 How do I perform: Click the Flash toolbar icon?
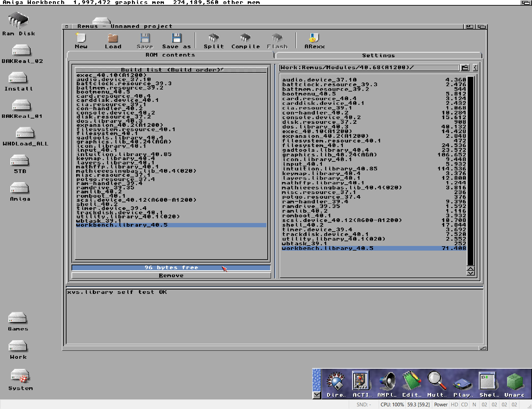[277, 41]
